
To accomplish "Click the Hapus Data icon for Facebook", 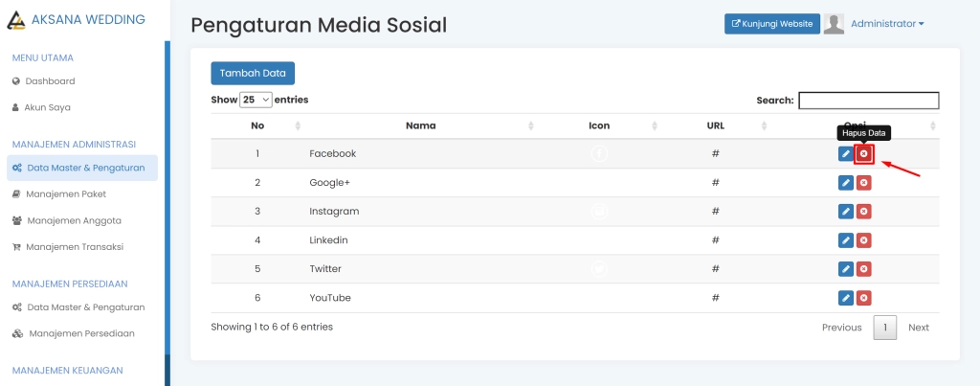I will (x=863, y=154).
